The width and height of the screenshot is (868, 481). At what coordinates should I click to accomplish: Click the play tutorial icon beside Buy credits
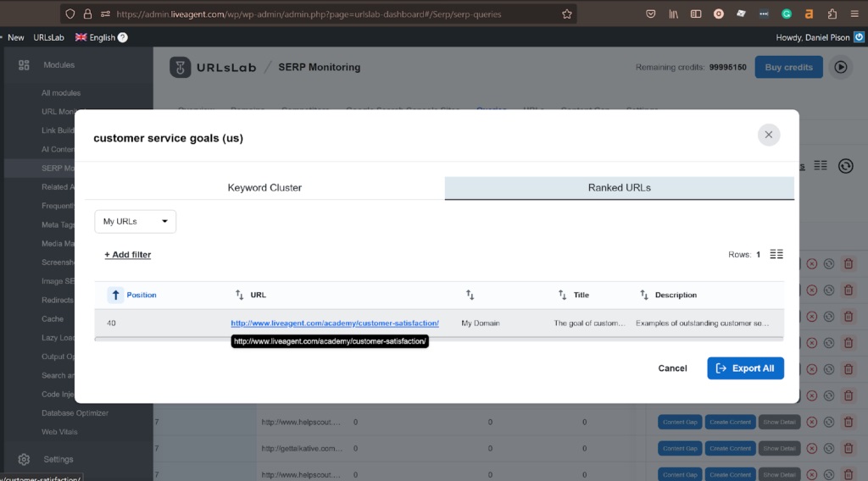pyautogui.click(x=840, y=68)
